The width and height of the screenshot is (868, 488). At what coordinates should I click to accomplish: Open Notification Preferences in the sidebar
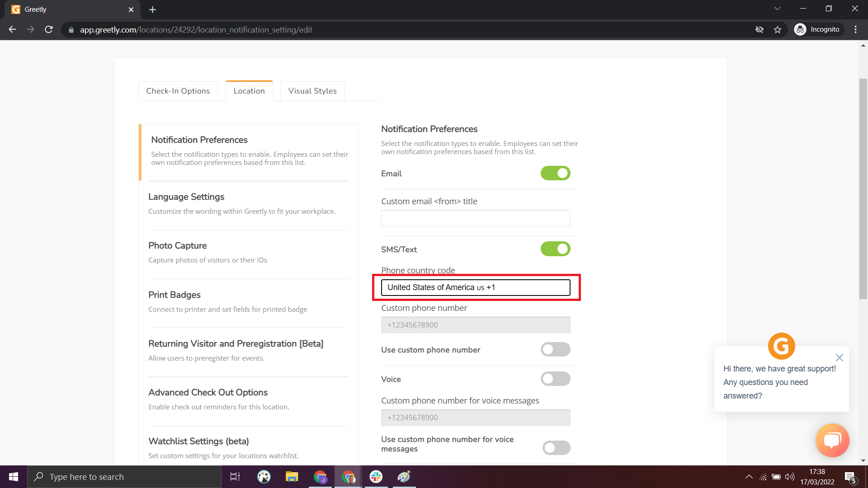tap(249, 152)
